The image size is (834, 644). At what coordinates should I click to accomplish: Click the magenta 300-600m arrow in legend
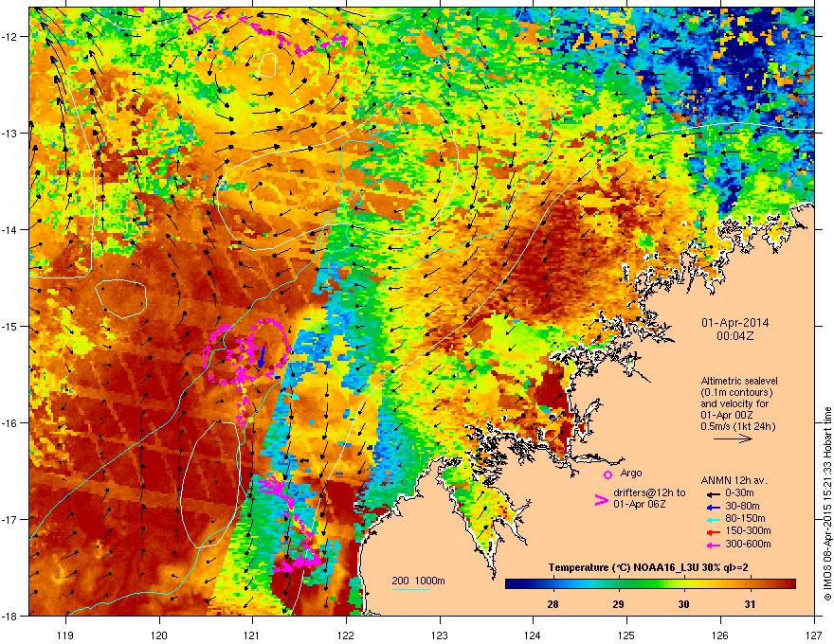(713, 545)
